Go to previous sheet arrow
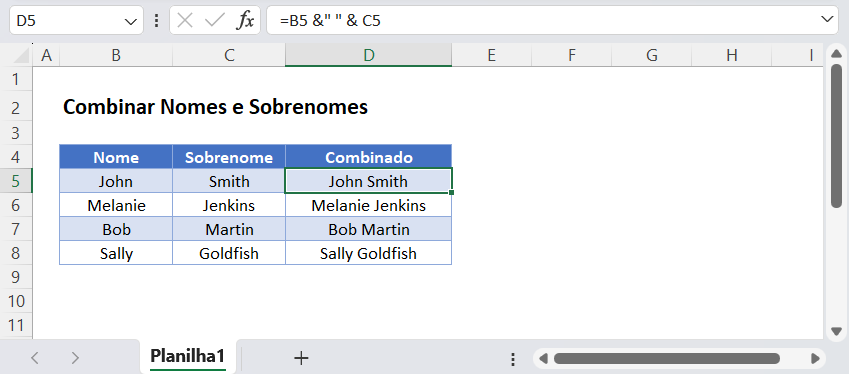Screen dimensions: 849x374 tap(35, 357)
